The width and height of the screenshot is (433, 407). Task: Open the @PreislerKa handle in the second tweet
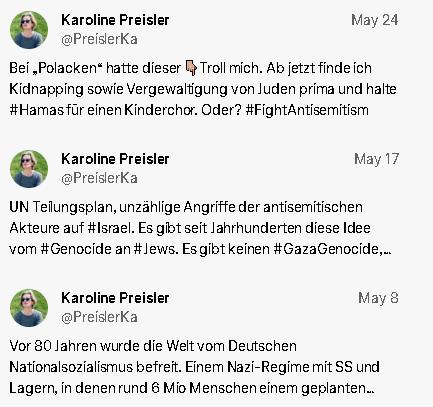99,178
